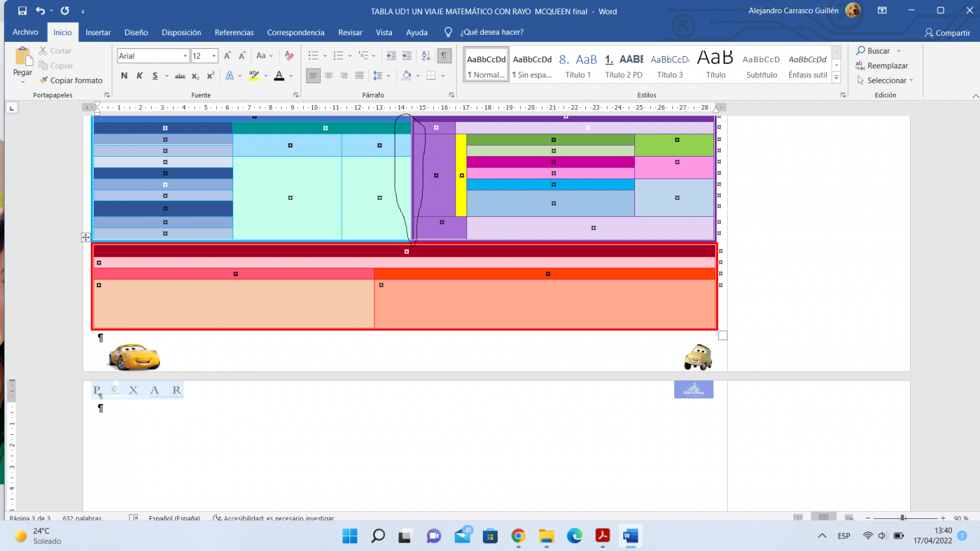This screenshot has height=551, width=980.
Task: Click the Compartir button
Action: [947, 33]
